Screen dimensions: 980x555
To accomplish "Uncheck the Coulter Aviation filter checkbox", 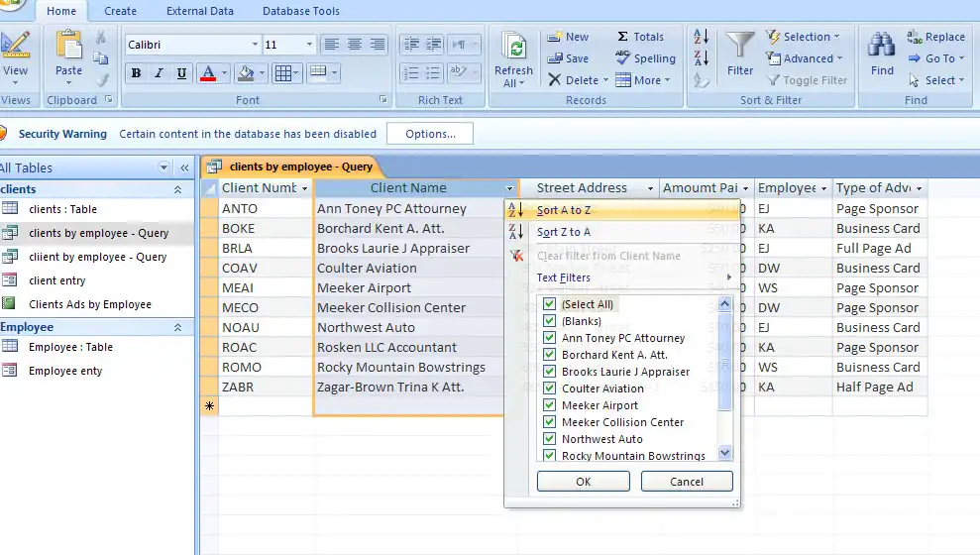I will [x=550, y=388].
